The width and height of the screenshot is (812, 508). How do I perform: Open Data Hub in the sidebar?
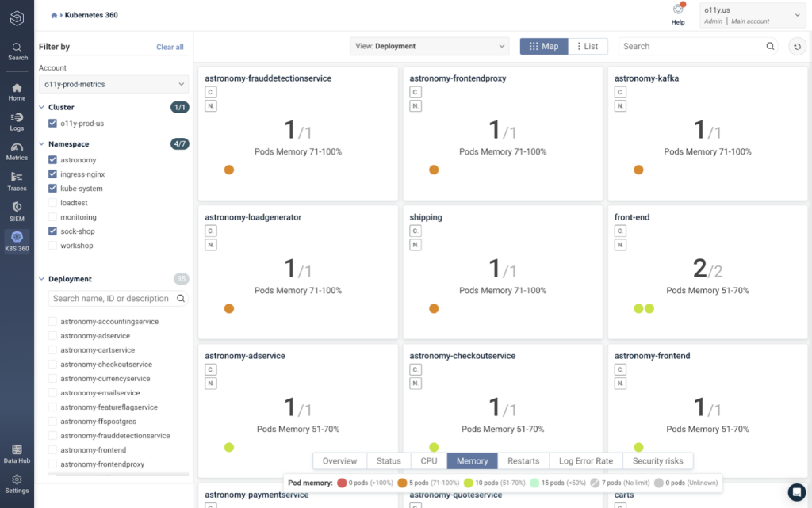click(17, 453)
